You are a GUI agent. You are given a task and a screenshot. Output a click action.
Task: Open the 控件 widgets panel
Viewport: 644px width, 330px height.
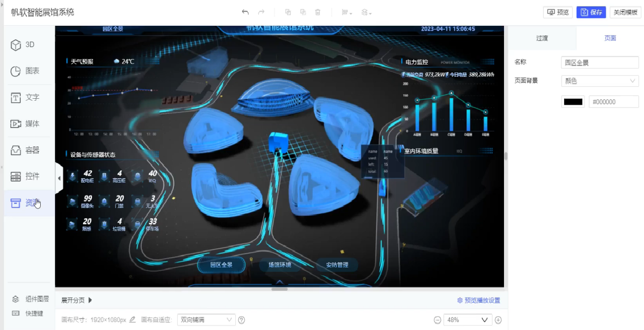[29, 176]
